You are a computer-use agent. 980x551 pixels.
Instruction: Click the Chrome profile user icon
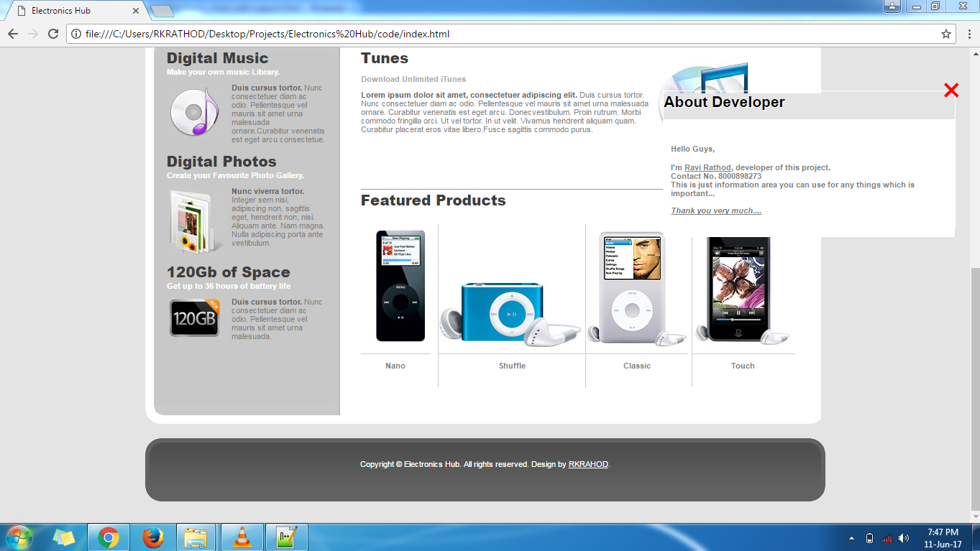click(892, 6)
